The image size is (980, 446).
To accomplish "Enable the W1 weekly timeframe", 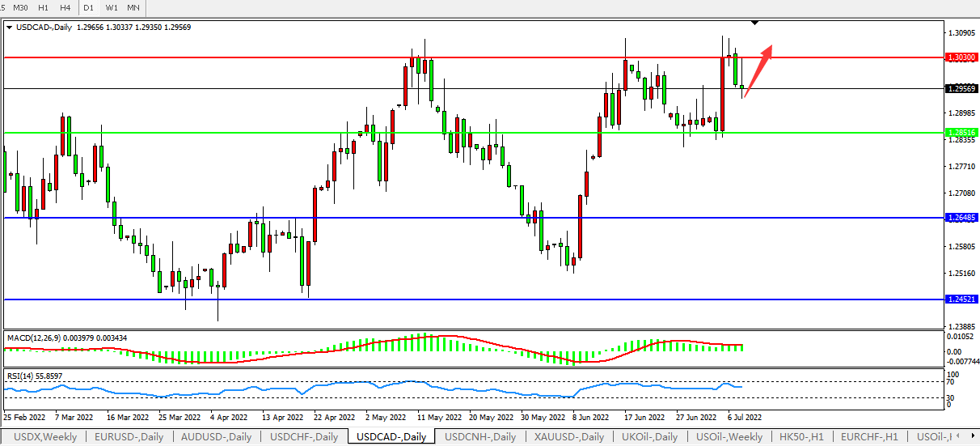I will [x=112, y=7].
